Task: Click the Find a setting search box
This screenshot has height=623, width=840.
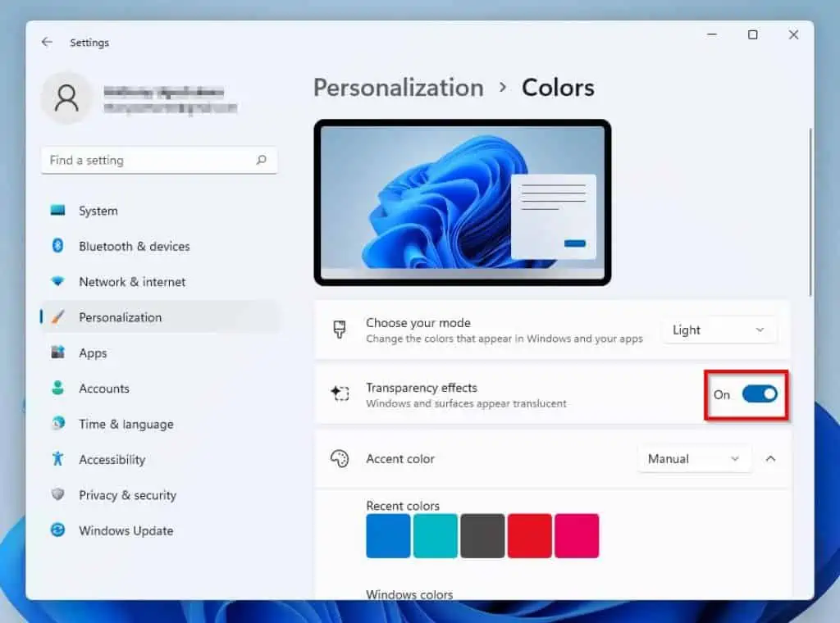Action: point(158,160)
